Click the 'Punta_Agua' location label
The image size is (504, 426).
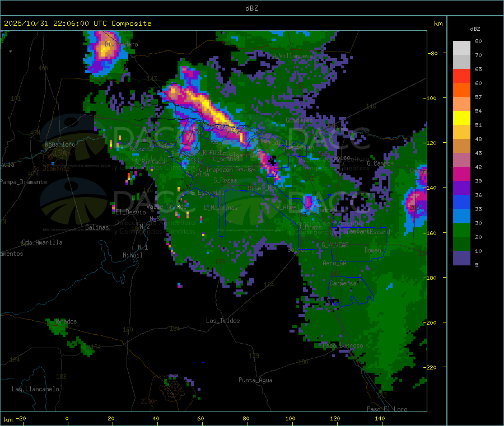click(x=255, y=380)
